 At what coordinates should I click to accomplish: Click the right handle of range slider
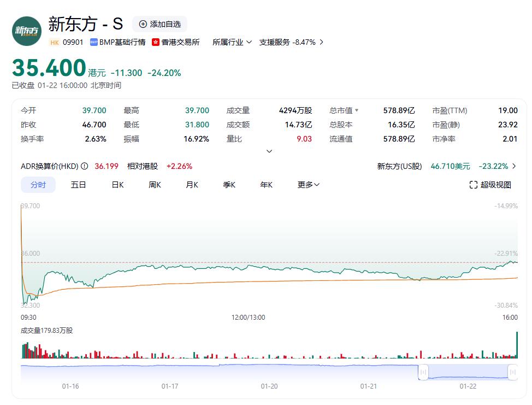[x=512, y=372]
